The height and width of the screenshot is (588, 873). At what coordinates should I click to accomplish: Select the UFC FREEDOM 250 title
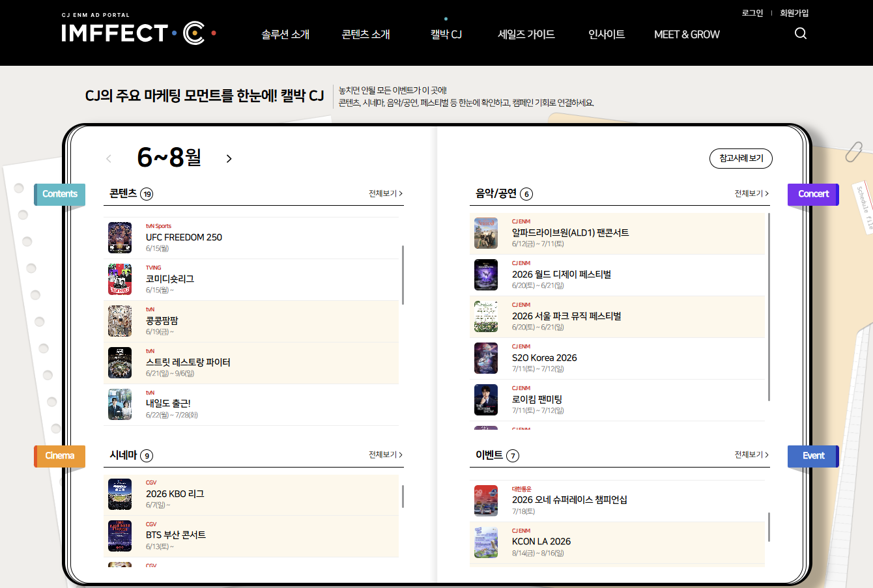184,238
